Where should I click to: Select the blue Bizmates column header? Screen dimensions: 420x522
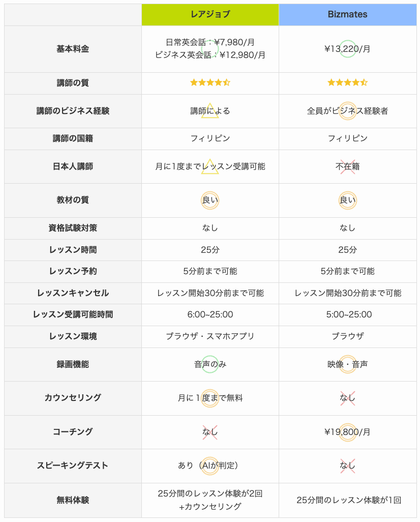[x=347, y=15]
